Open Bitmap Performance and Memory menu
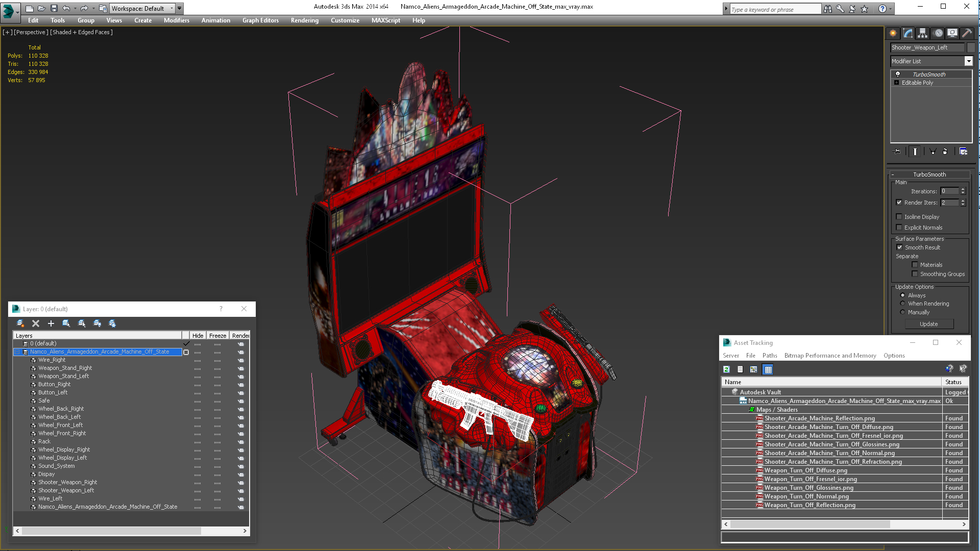980x551 pixels. click(830, 356)
